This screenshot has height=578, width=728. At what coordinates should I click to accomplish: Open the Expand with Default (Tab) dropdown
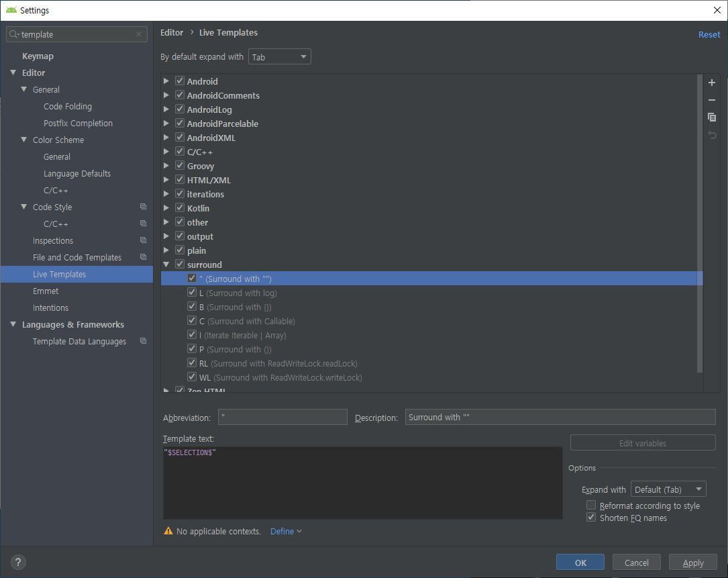tap(668, 489)
